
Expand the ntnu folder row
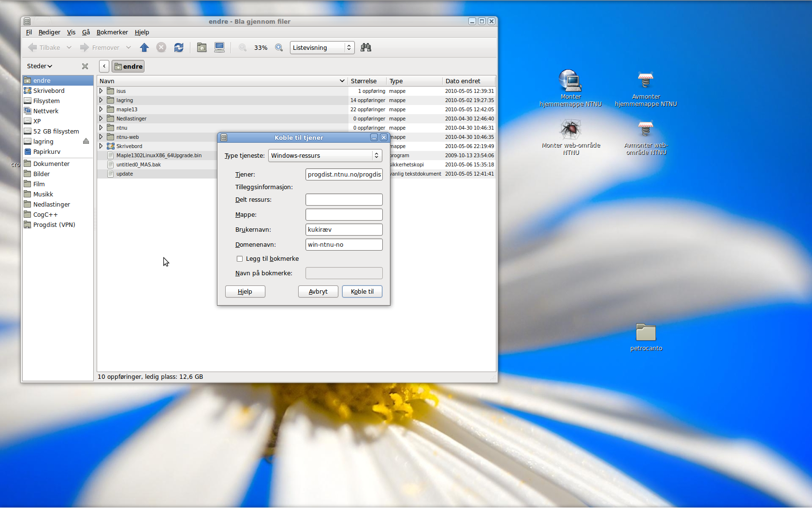[101, 128]
